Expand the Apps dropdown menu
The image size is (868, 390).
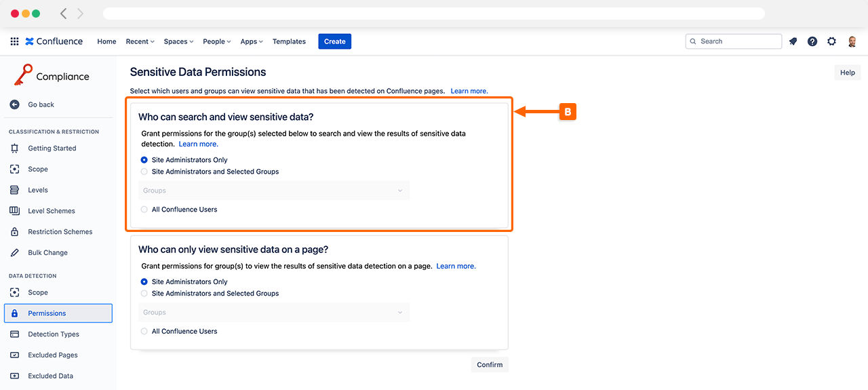point(252,41)
